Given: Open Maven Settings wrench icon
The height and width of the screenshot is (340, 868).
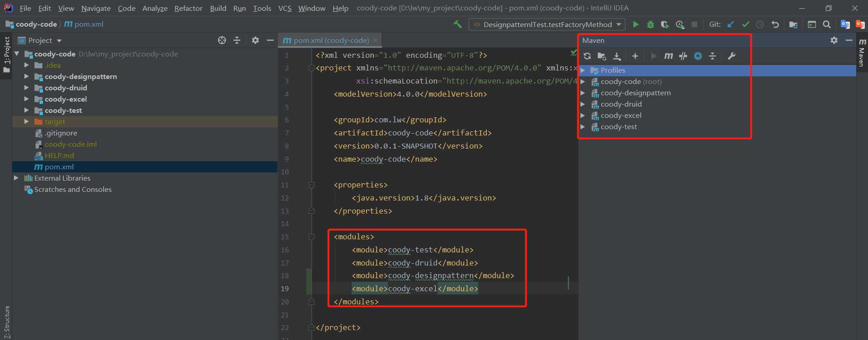Looking at the screenshot, I should (x=731, y=56).
